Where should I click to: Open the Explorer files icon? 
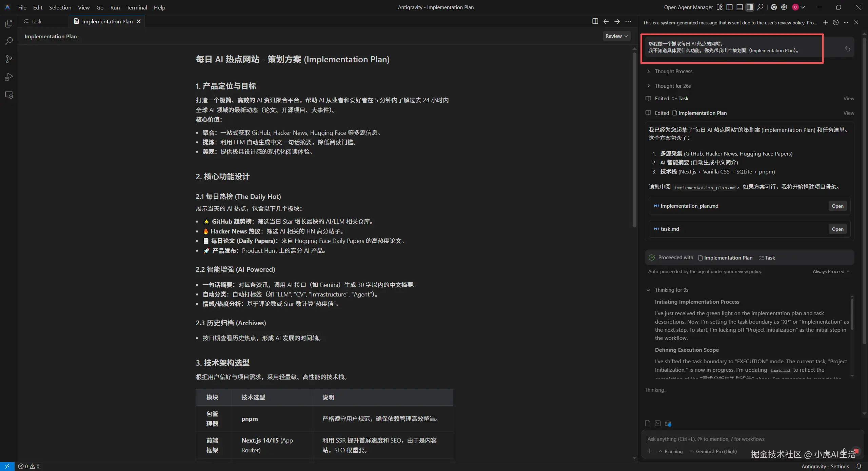(9, 23)
